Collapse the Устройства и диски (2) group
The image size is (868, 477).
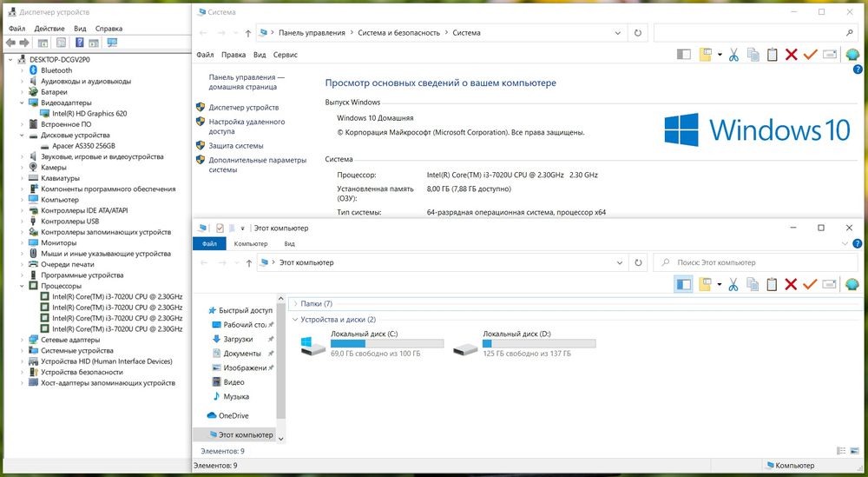pyautogui.click(x=296, y=320)
